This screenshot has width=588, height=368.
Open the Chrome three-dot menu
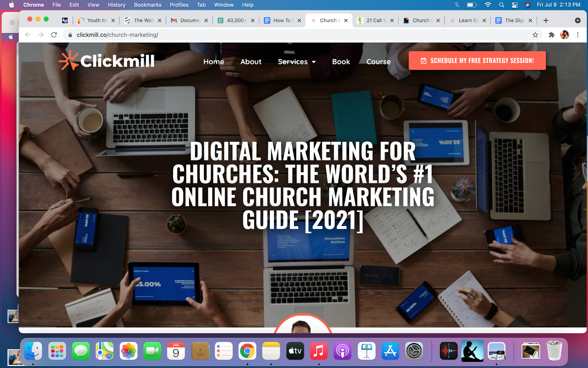point(578,35)
